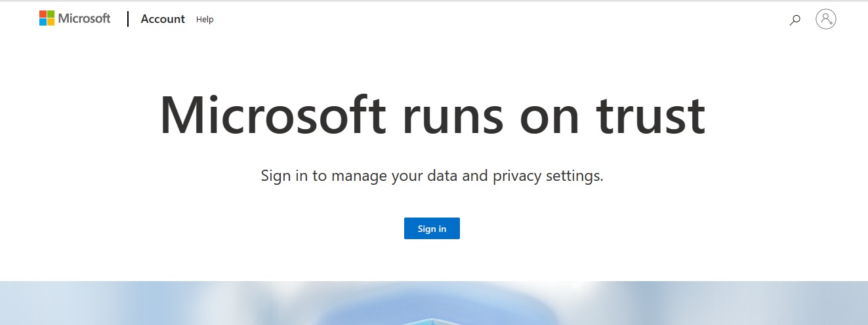The image size is (868, 325).
Task: Click the Microsoft wordmark text in header
Action: [85, 18]
